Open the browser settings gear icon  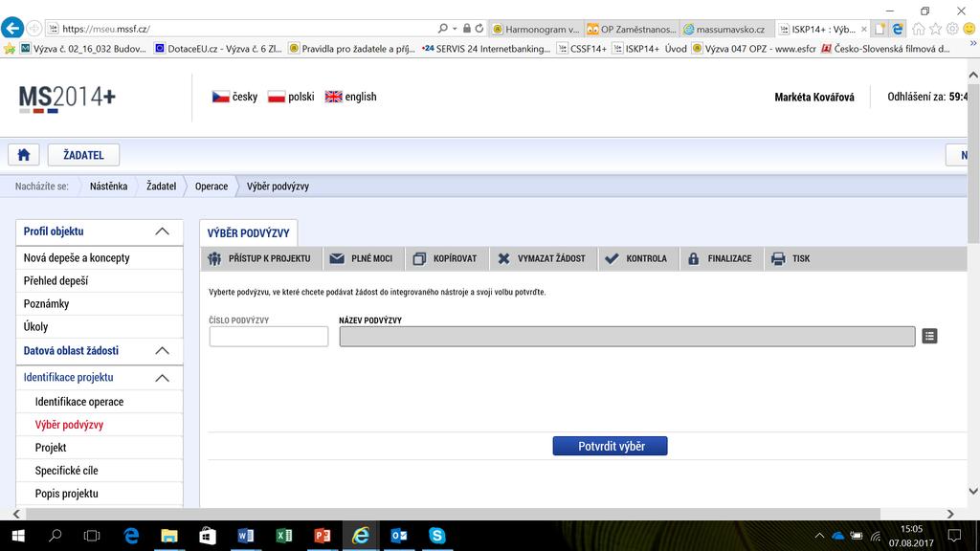952,29
